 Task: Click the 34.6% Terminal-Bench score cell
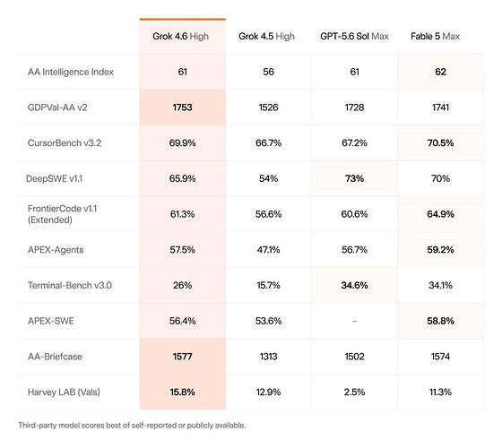[354, 285]
